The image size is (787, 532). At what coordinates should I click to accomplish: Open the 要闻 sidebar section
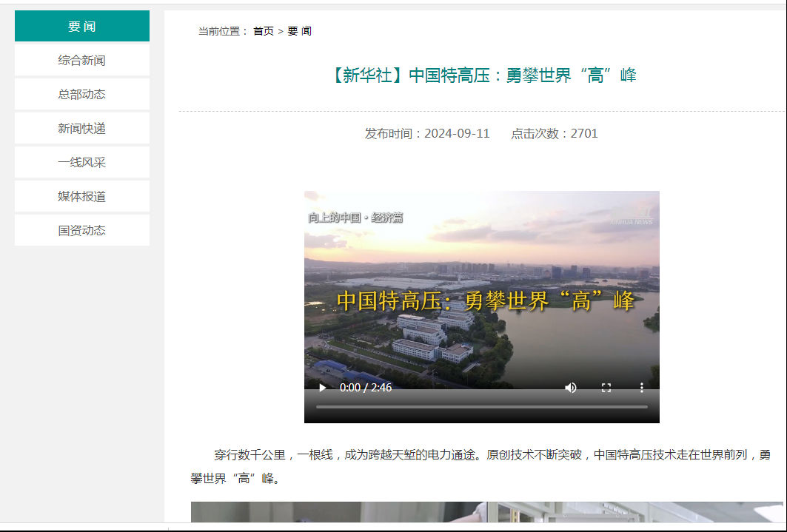tap(82, 26)
